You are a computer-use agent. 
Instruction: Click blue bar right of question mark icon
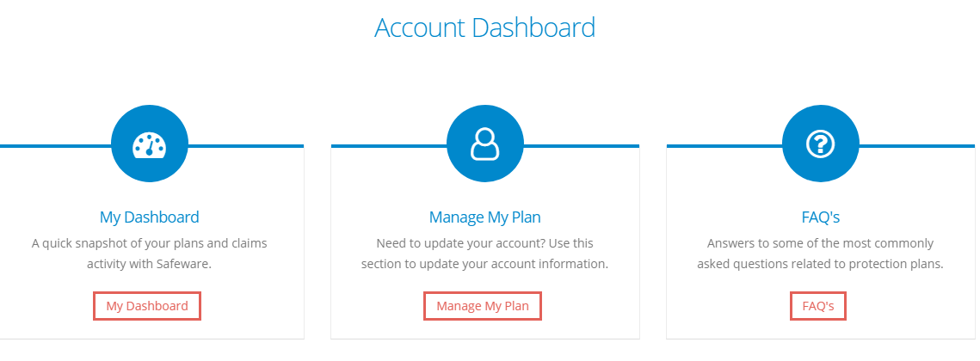(916, 146)
